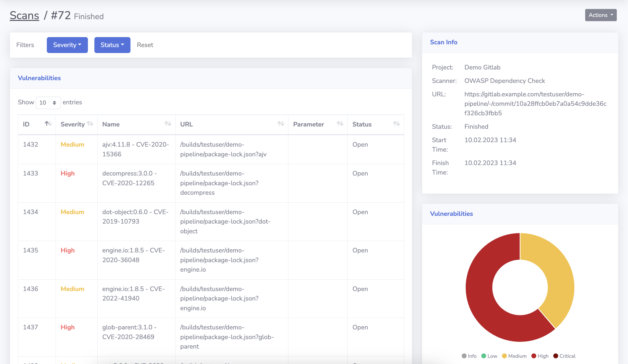Viewport: 628px width, 364px height.
Task: Sort the table by ID column arrow
Action: point(48,124)
